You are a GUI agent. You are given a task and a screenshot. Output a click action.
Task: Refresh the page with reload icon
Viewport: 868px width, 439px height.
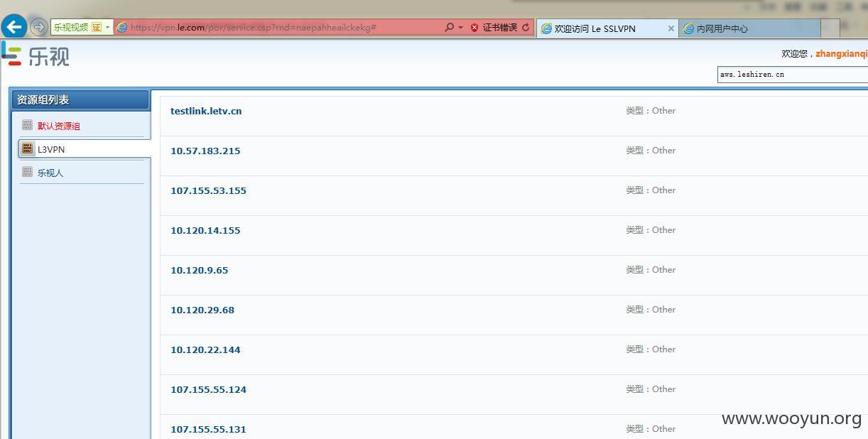tap(526, 28)
